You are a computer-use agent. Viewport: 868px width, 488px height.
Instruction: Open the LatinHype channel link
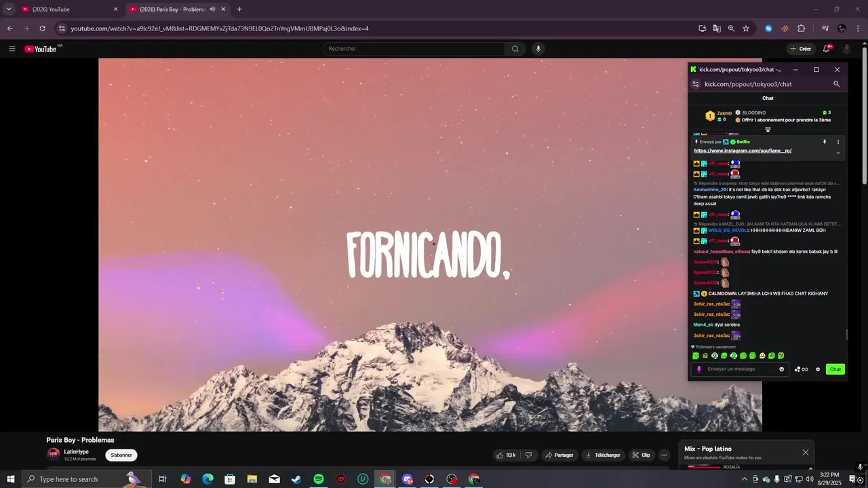[77, 451]
